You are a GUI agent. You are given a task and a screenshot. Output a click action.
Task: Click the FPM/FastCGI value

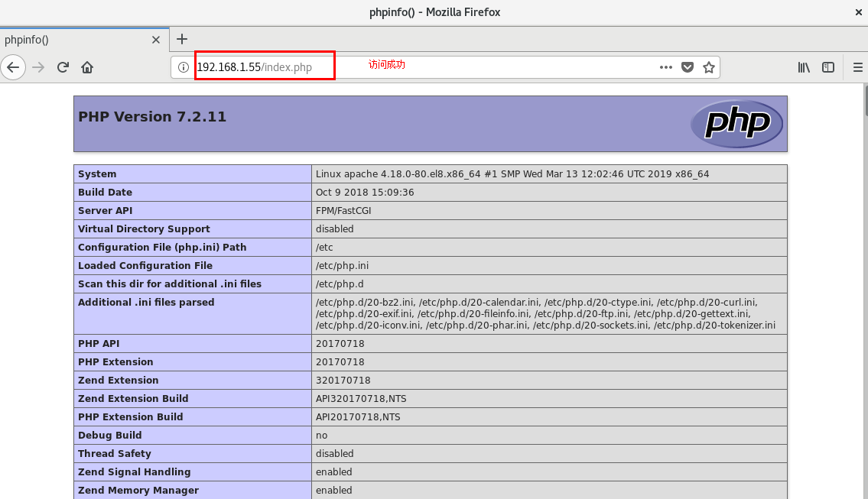tap(343, 210)
